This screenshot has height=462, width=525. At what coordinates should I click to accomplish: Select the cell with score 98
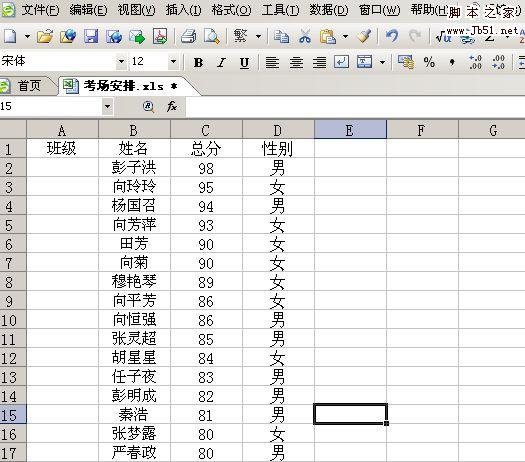pos(206,167)
